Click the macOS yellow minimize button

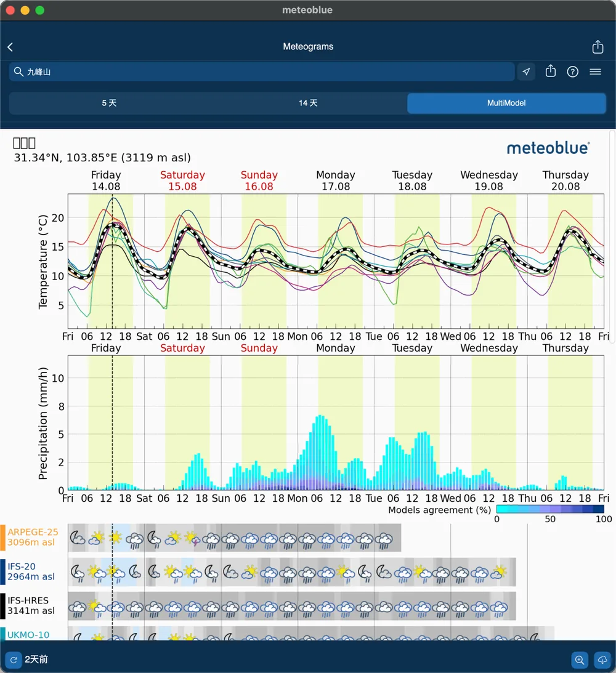pos(25,10)
